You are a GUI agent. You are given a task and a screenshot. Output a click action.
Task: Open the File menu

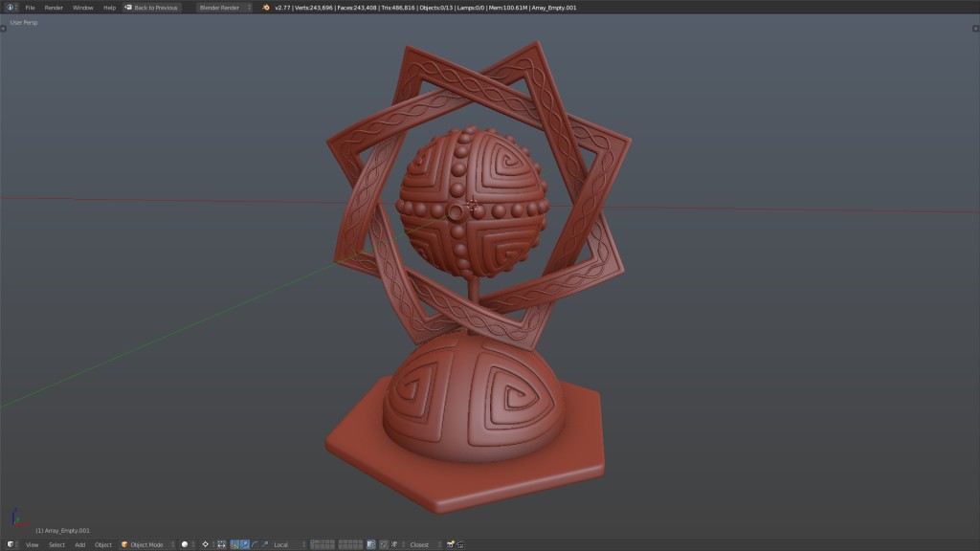coord(29,7)
